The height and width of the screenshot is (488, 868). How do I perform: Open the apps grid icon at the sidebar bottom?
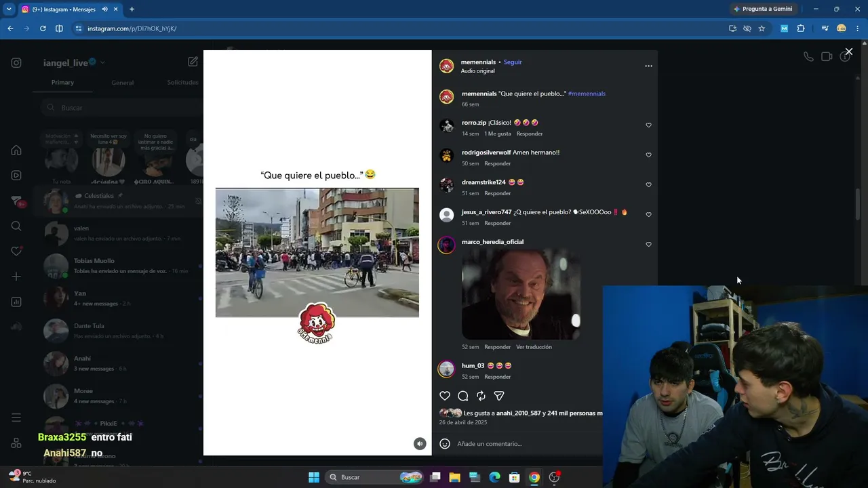click(x=16, y=443)
